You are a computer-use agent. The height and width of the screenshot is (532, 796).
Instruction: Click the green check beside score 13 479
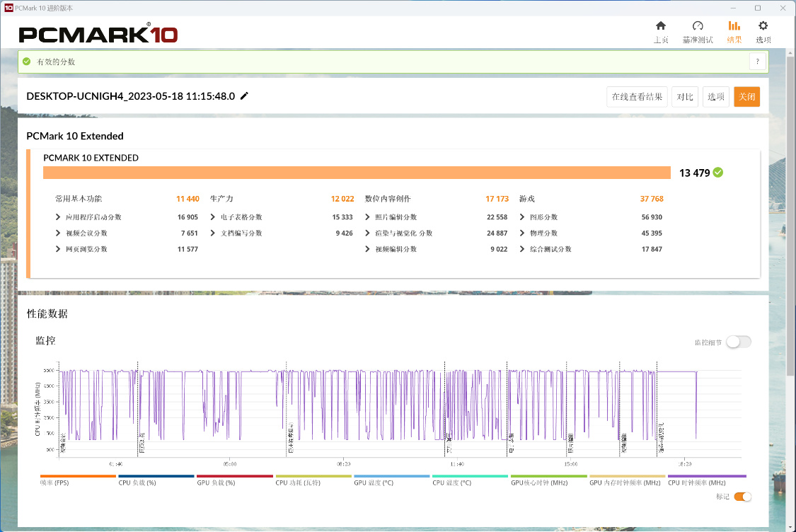(x=718, y=173)
